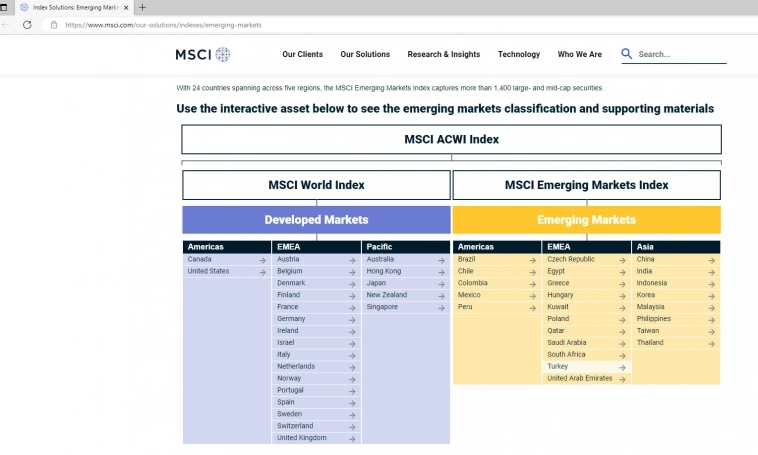Image resolution: width=758 pixels, height=455 pixels.
Task: Click arrow next to Thailand
Action: pyautogui.click(x=712, y=343)
